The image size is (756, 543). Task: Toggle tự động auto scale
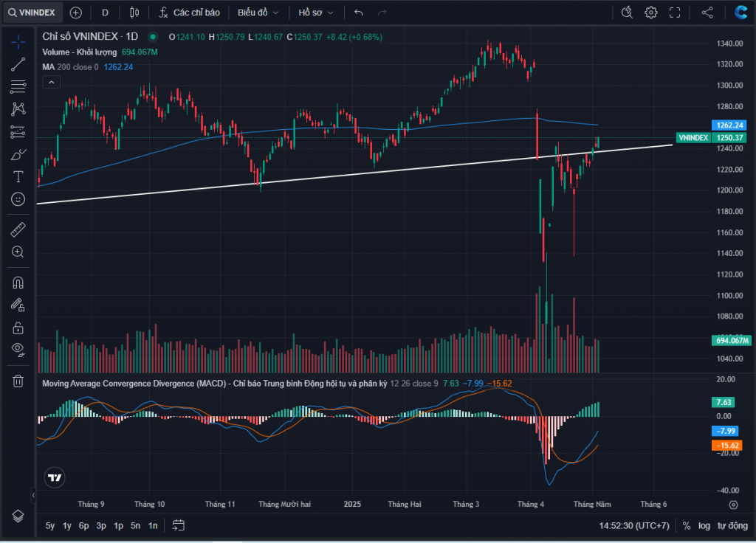(x=732, y=525)
